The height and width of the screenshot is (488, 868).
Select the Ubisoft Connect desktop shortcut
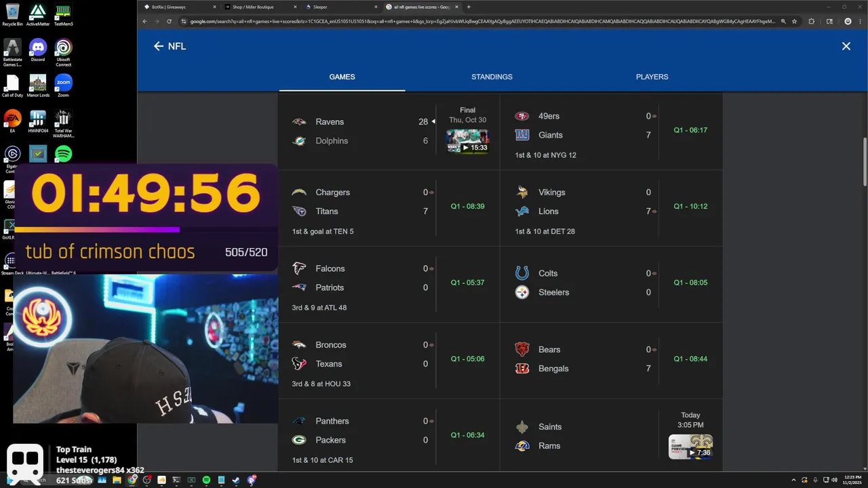63,53
